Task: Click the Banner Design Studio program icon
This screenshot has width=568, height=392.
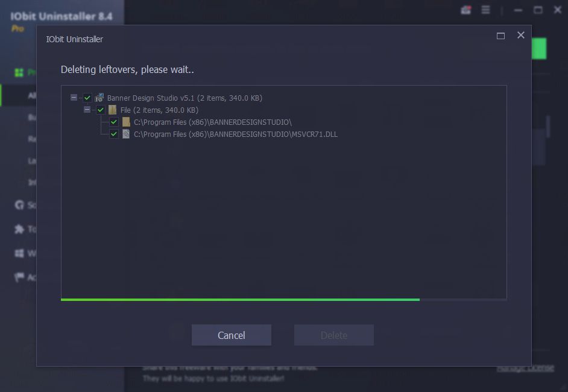Action: [x=99, y=98]
